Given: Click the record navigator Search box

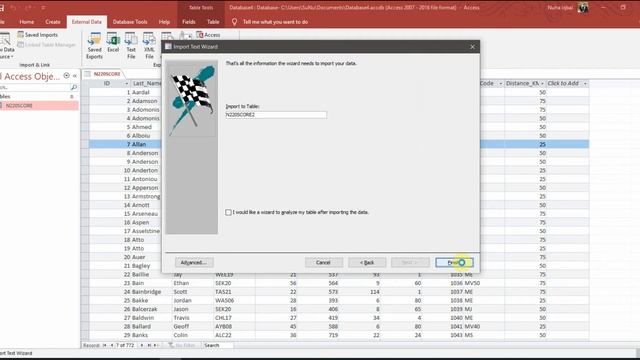Looking at the screenshot, I should tap(218, 345).
